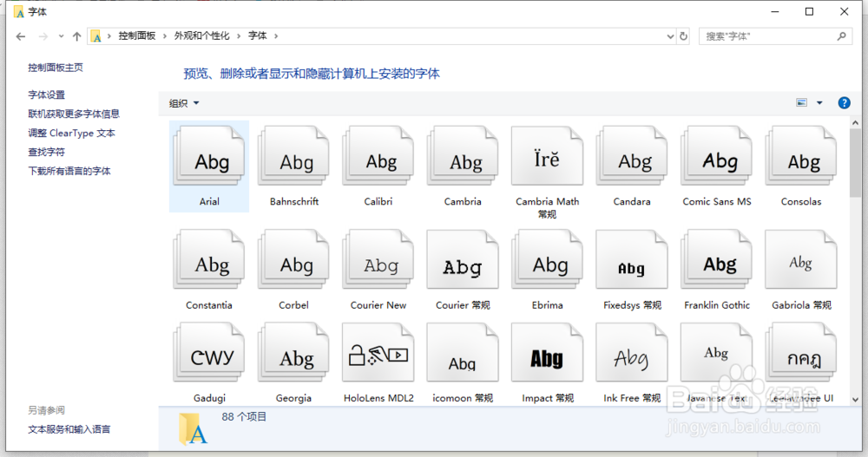Open 调整 ClearType 文本 link
The width and height of the screenshot is (868, 457).
(x=71, y=133)
